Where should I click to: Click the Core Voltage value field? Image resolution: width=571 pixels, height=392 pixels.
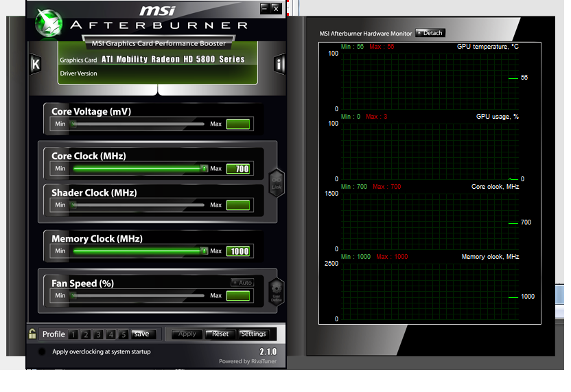click(238, 124)
